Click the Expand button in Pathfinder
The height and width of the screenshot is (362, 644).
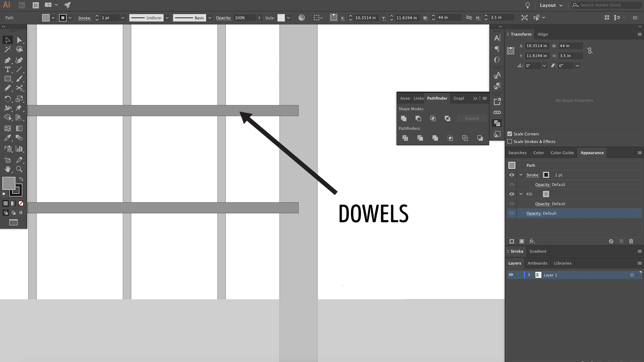click(472, 118)
